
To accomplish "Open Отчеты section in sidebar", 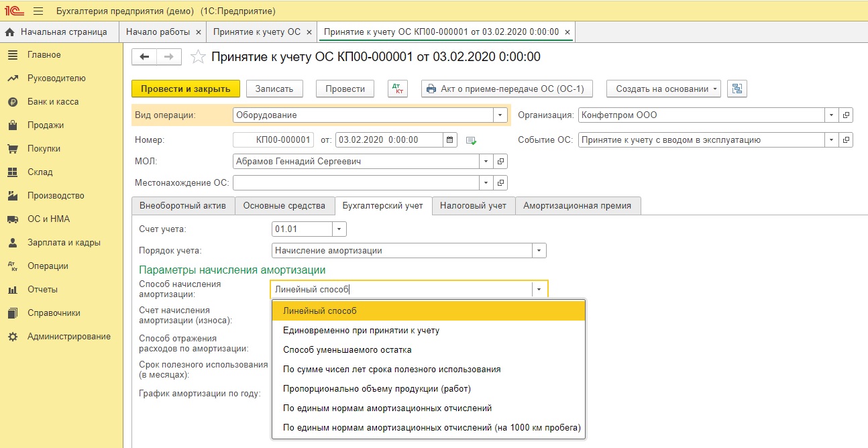I will pyautogui.click(x=42, y=290).
